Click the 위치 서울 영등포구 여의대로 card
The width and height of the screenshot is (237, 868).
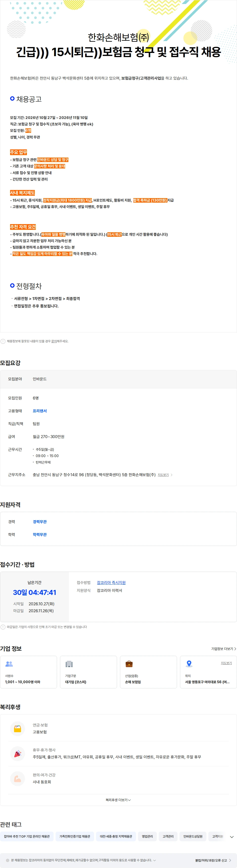tap(208, 672)
